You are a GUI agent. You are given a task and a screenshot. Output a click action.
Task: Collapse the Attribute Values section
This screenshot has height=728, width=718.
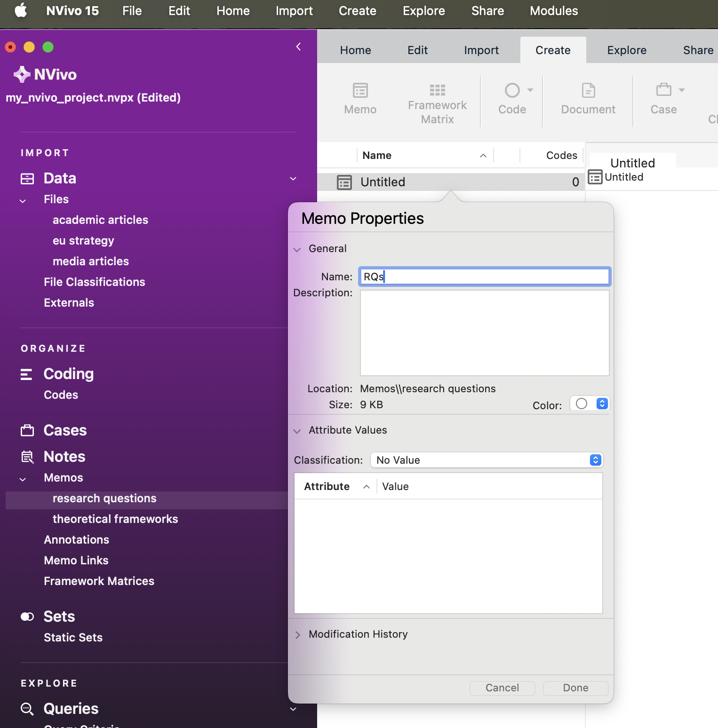[297, 431]
